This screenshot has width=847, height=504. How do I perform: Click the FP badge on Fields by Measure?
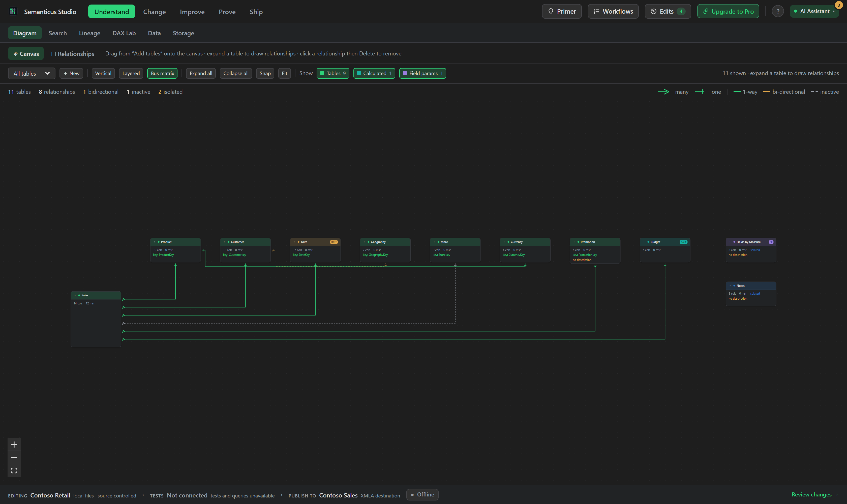(771, 242)
